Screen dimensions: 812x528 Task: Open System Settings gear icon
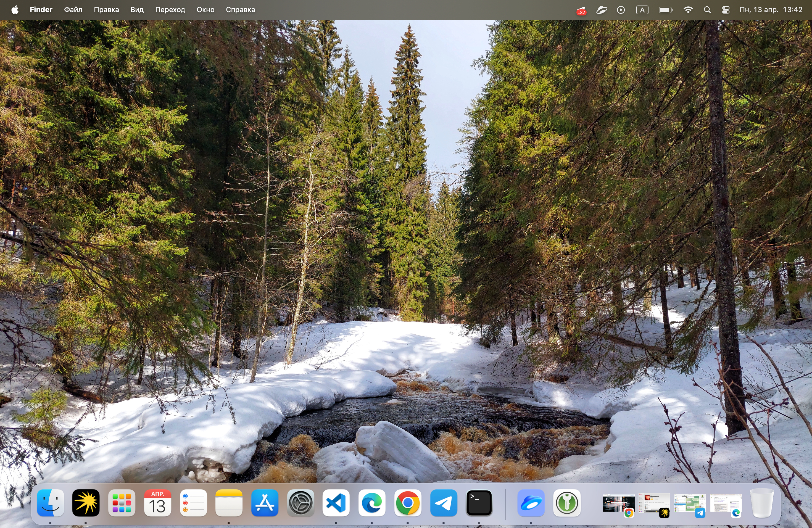coord(300,503)
